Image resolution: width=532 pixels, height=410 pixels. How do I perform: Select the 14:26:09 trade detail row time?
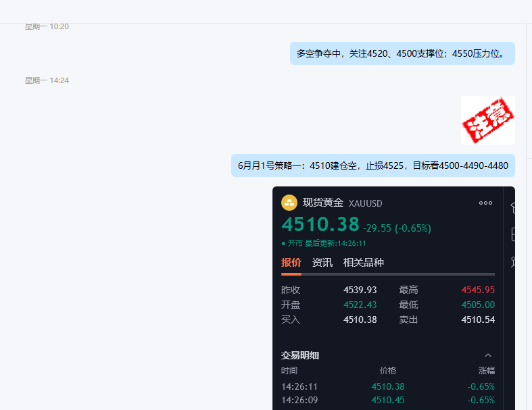click(x=299, y=400)
